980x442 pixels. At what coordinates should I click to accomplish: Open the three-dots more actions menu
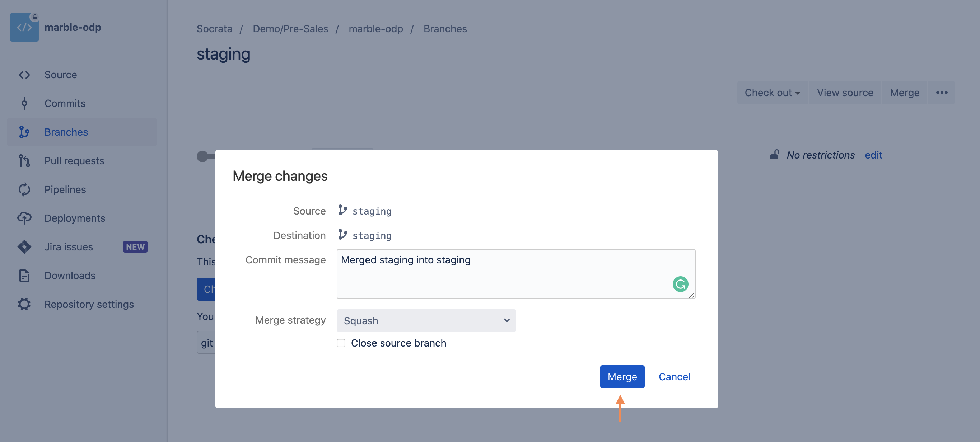[942, 92]
